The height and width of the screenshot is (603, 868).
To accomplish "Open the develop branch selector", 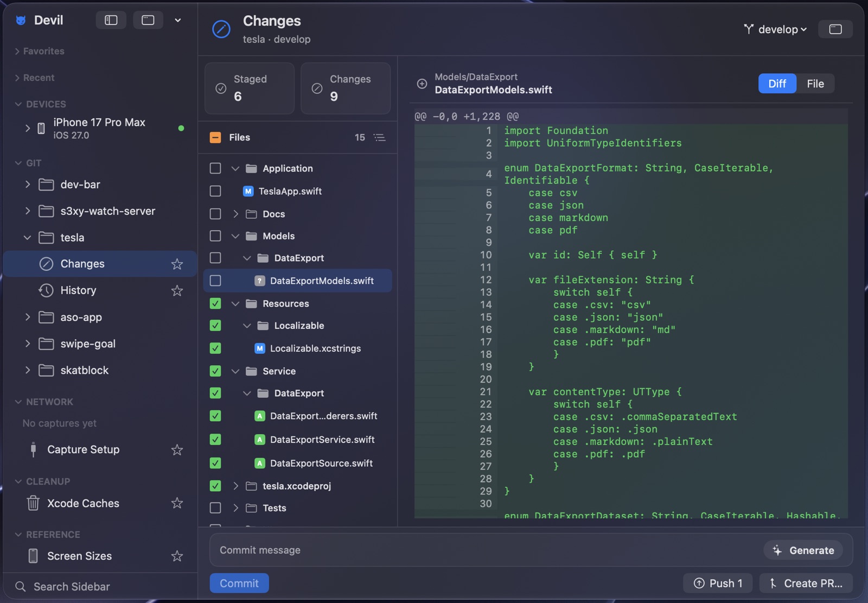I will click(x=775, y=29).
